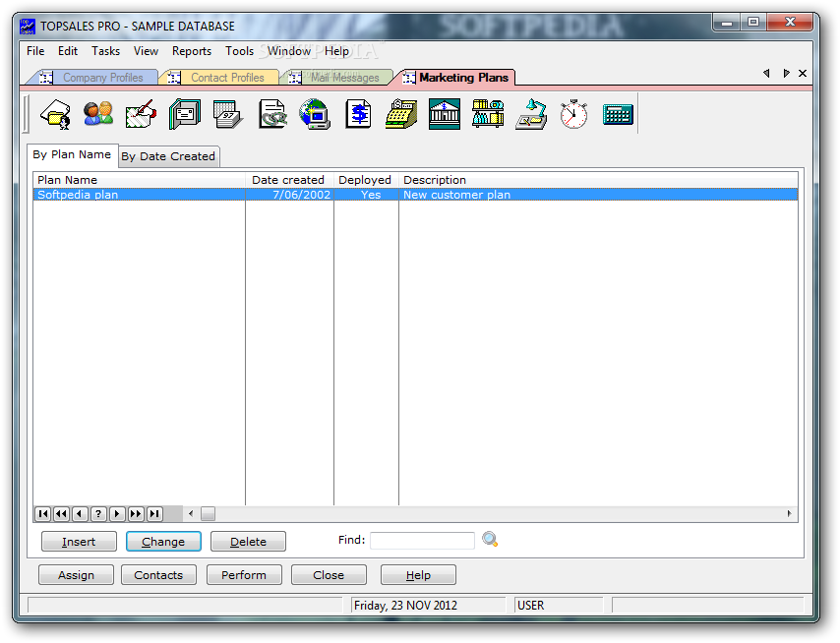Click the Change button
The width and height of the screenshot is (840, 643).
coord(163,542)
